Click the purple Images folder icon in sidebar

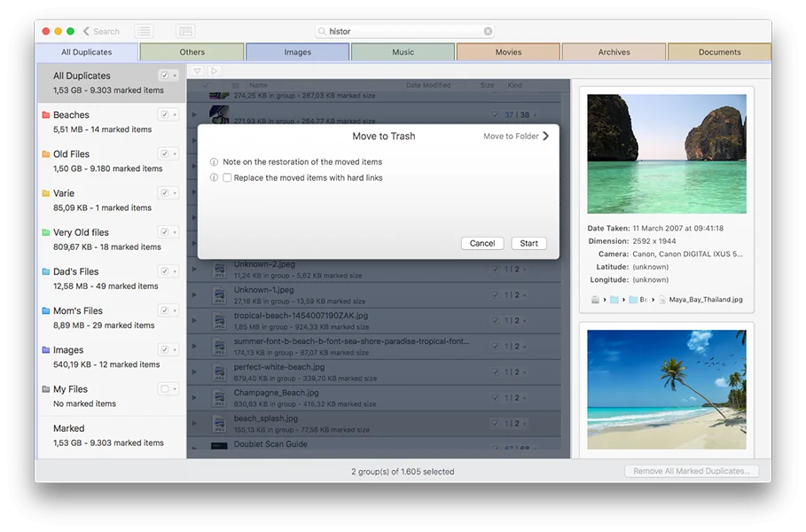pos(45,350)
